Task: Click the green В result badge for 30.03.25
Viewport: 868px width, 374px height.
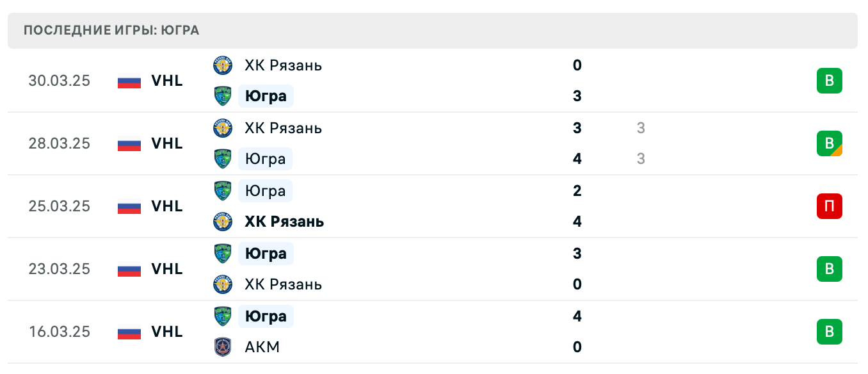Action: tap(829, 81)
